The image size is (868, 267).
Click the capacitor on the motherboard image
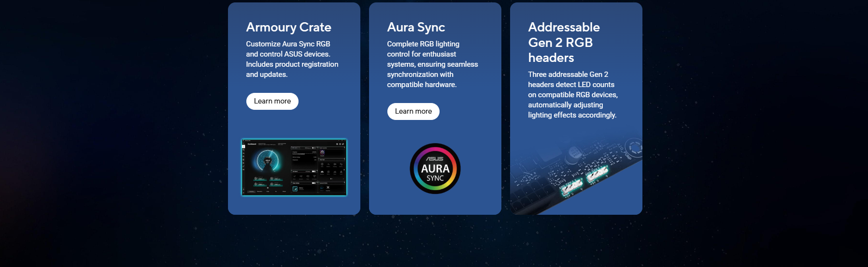pyautogui.click(x=574, y=154)
